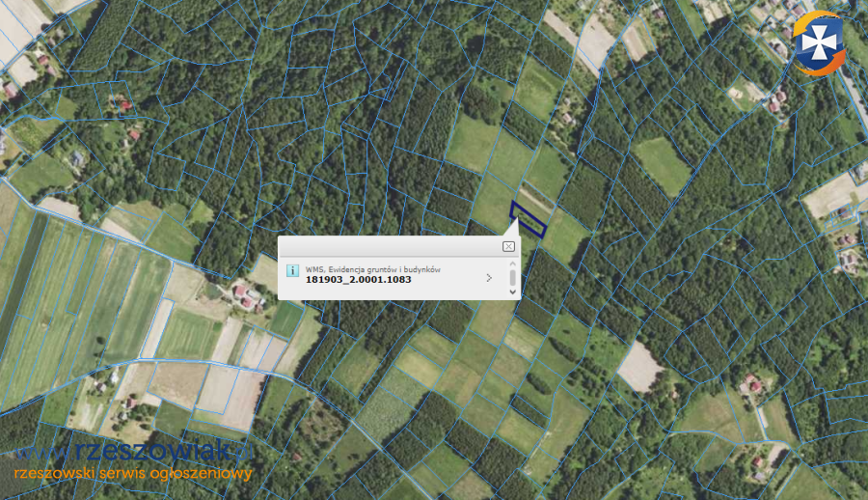Click the bright green meadow right of the highlighted parcel
This screenshot has height=500, width=868.
pos(662,162)
